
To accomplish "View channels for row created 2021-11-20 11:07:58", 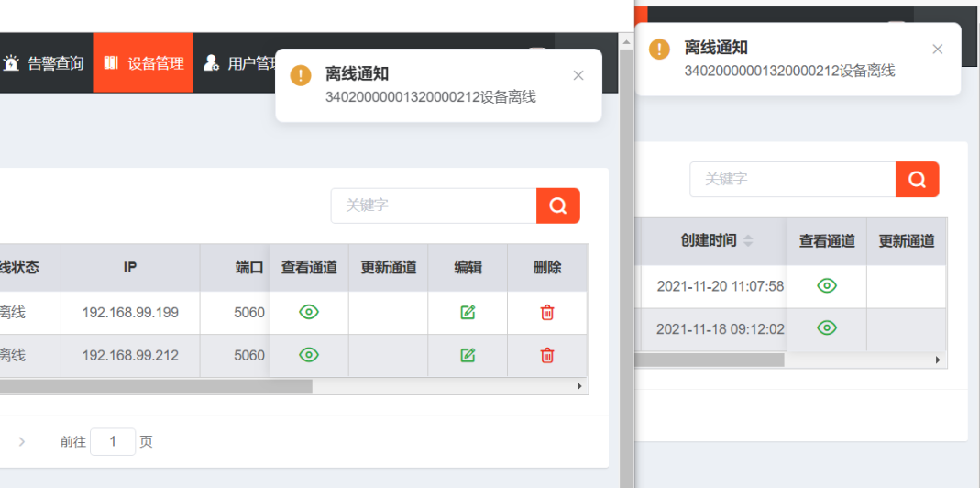I will click(x=827, y=286).
